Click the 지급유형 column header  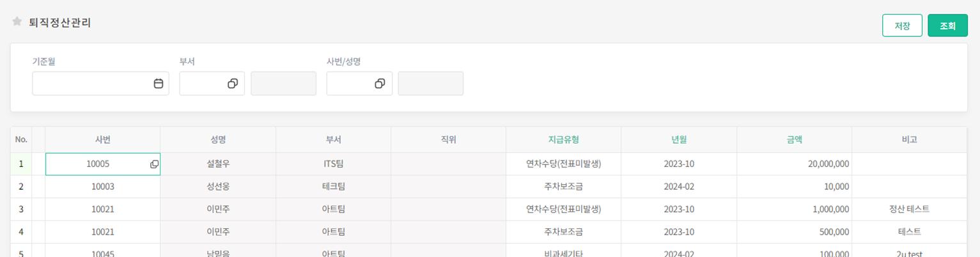[x=563, y=139]
